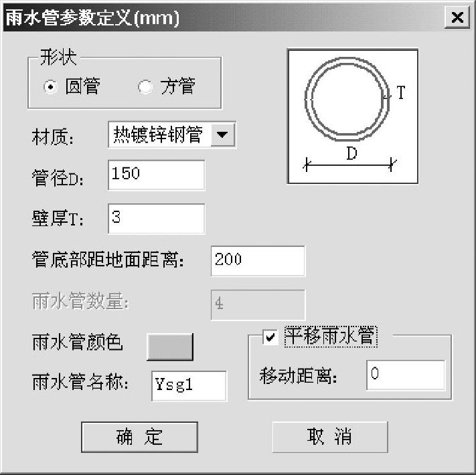Screen dimensions: 476x475
Task: Click the 形状 group box label
Action: (58, 58)
